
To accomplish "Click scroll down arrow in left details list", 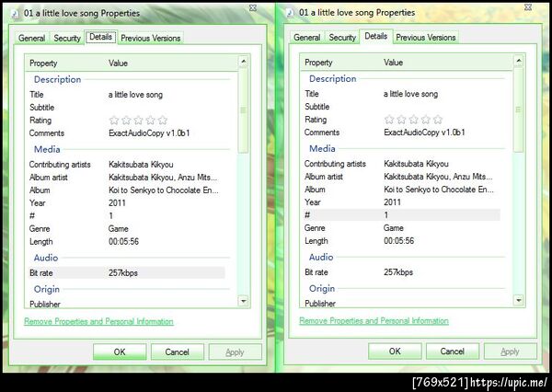I will (243, 301).
